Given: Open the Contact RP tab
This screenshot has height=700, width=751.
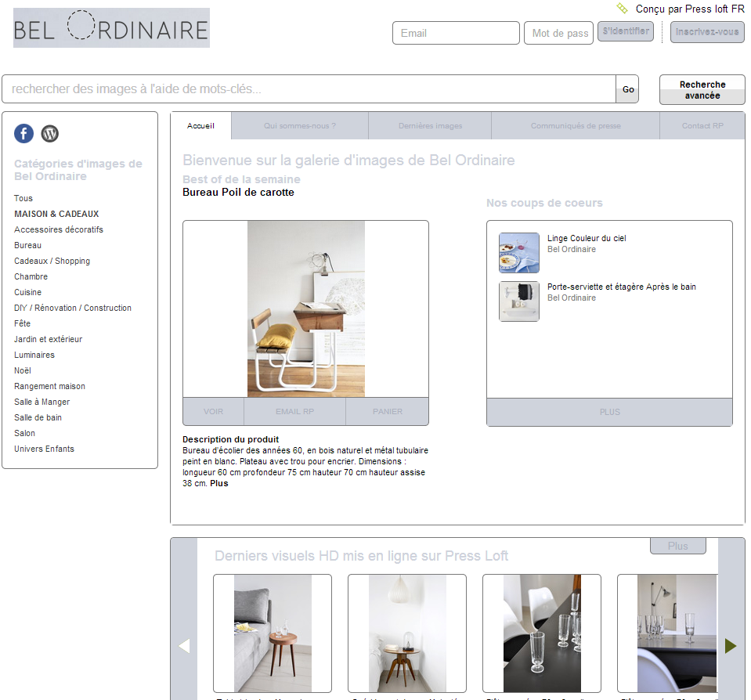Looking at the screenshot, I should point(702,126).
